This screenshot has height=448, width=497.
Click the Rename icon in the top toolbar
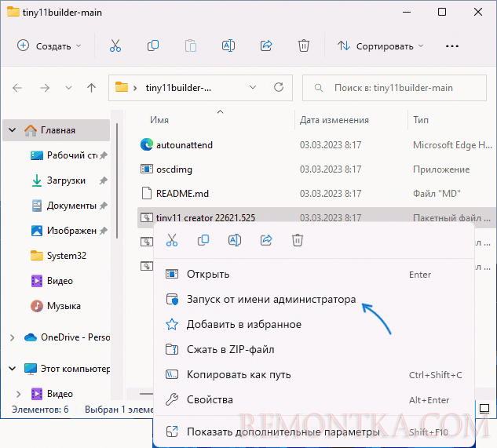(x=228, y=46)
